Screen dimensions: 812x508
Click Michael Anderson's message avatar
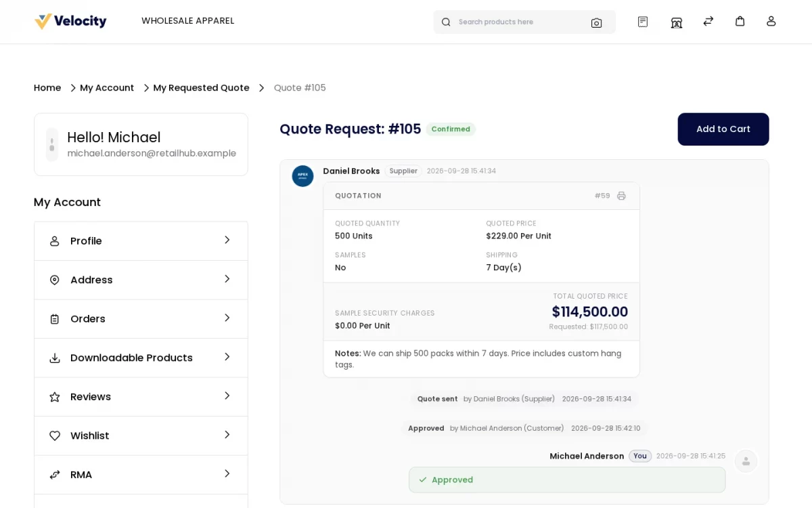tap(746, 461)
